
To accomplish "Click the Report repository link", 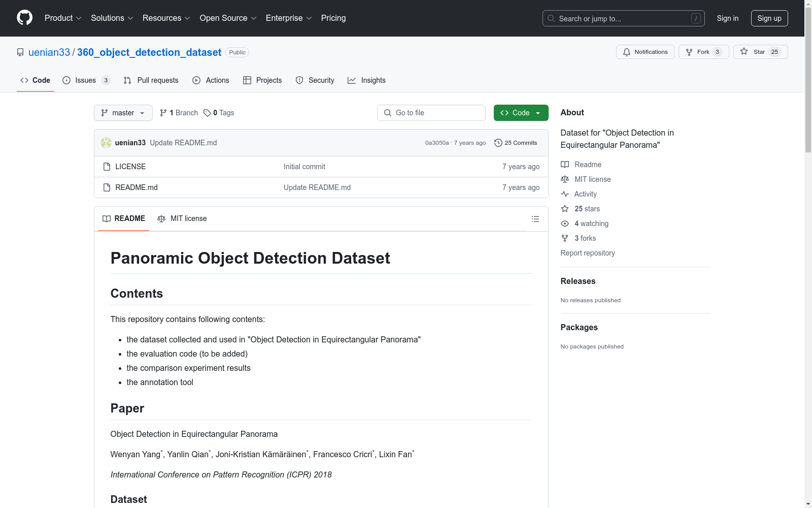I will pos(588,253).
